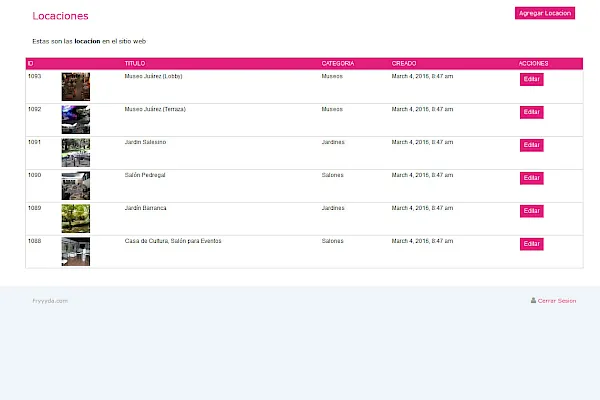Click Salones category in Casa de Cultura row
This screenshot has height=400, width=600.
pyautogui.click(x=333, y=241)
